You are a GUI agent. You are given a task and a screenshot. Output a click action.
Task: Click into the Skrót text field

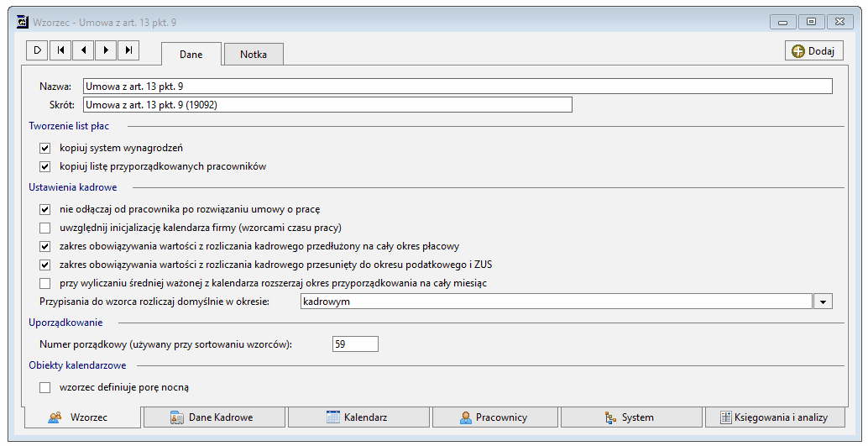[327, 105]
